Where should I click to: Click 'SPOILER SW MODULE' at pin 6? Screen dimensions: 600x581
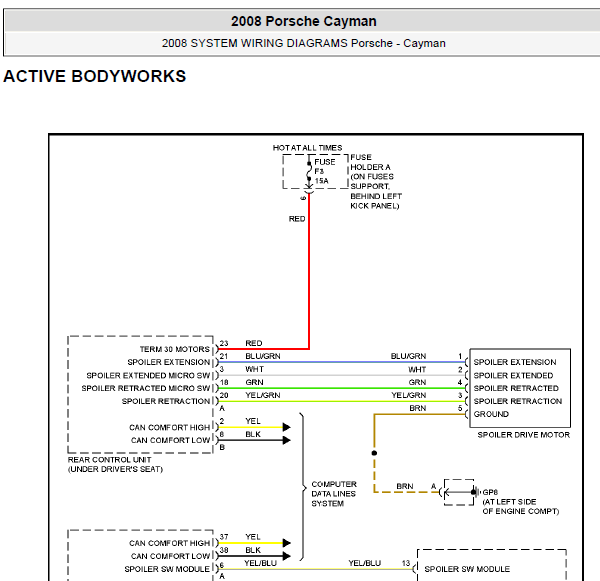tap(167, 569)
